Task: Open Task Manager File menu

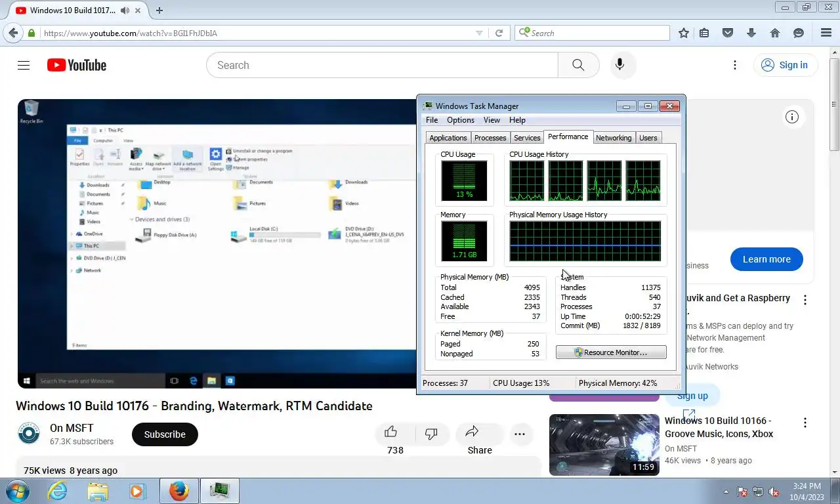Action: coord(432,120)
